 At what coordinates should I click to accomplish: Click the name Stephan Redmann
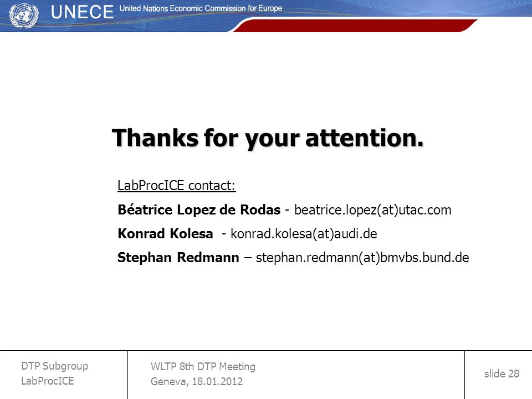[x=178, y=258]
